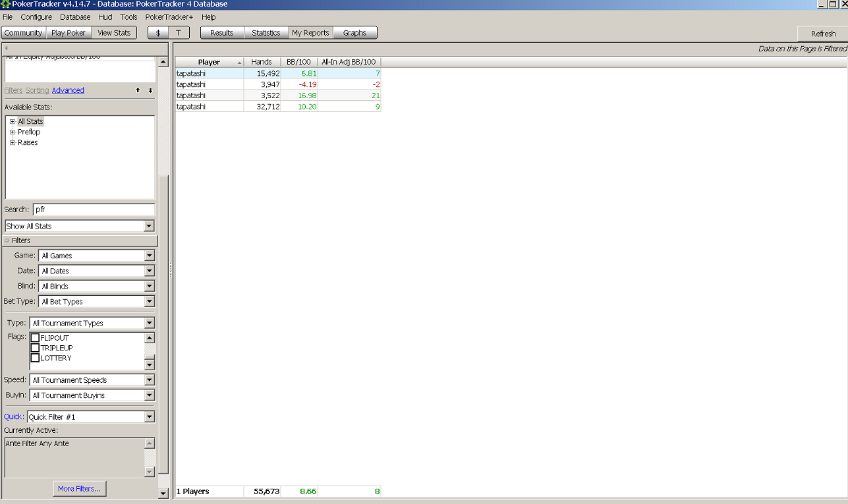The image size is (848, 504).
Task: Open the Hud menu
Action: tap(105, 17)
